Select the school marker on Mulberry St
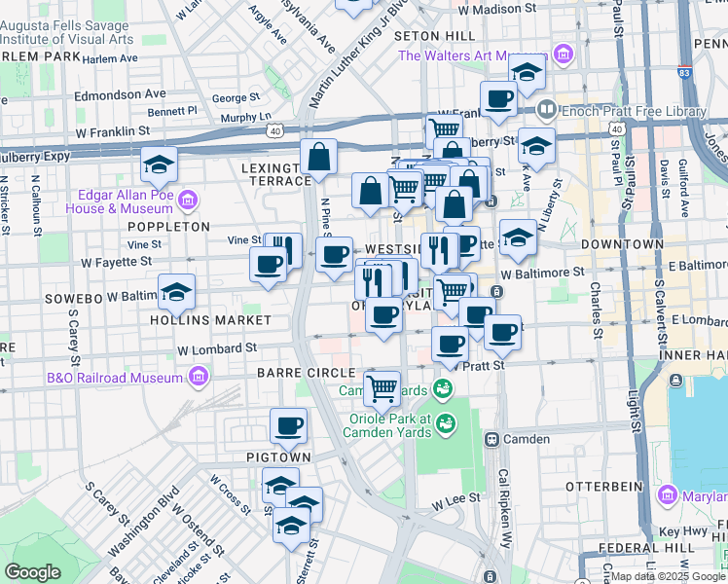 click(536, 147)
